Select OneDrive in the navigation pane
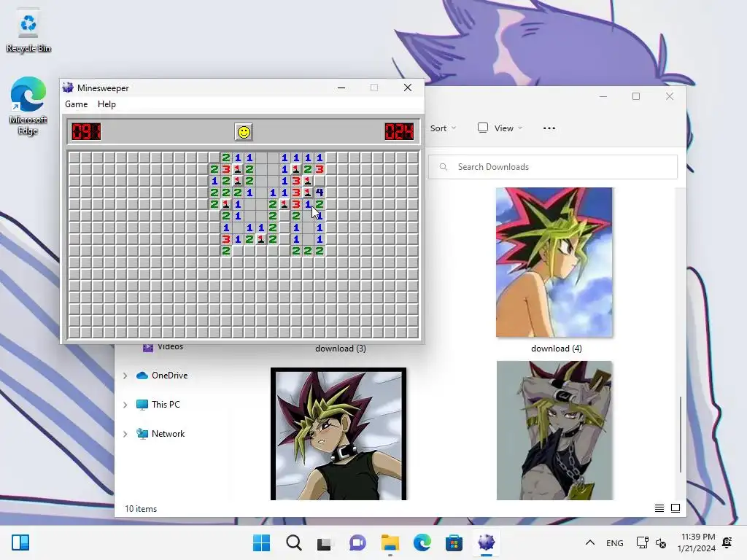This screenshot has width=747, height=560. pyautogui.click(x=162, y=376)
